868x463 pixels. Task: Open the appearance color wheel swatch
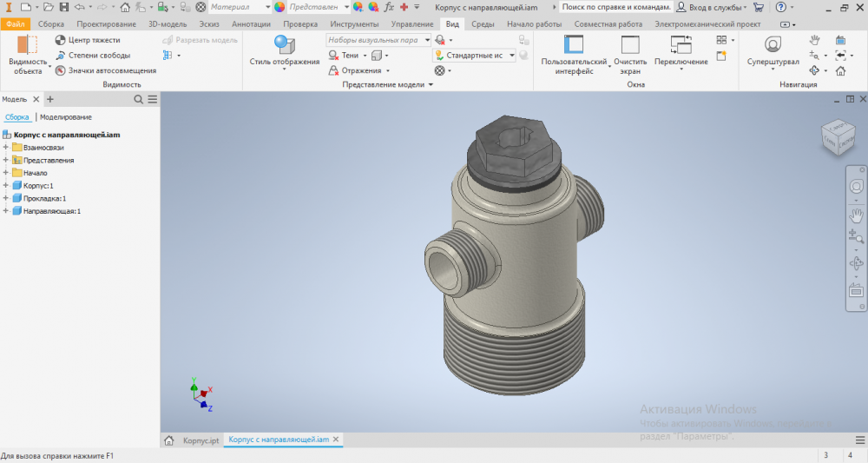(279, 7)
